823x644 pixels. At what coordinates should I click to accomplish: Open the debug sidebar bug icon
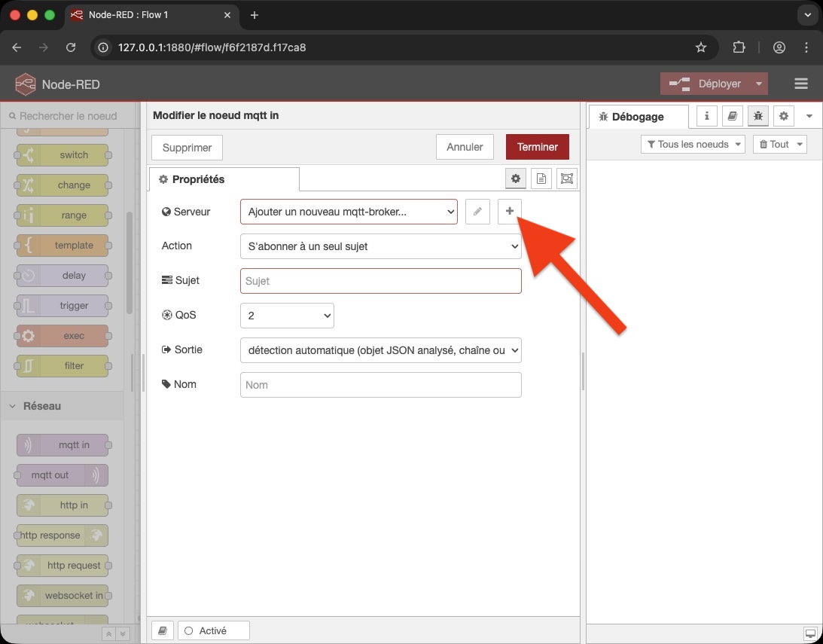[757, 116]
